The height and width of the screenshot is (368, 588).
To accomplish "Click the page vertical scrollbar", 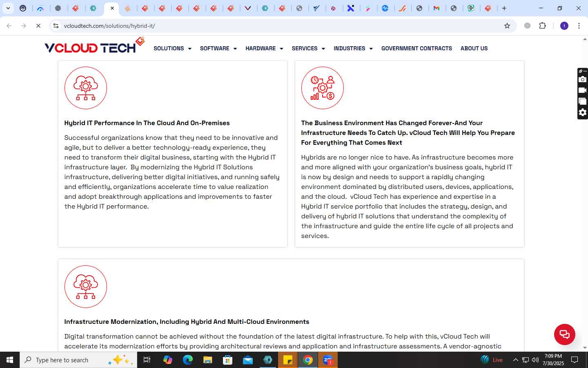I will (x=585, y=193).
